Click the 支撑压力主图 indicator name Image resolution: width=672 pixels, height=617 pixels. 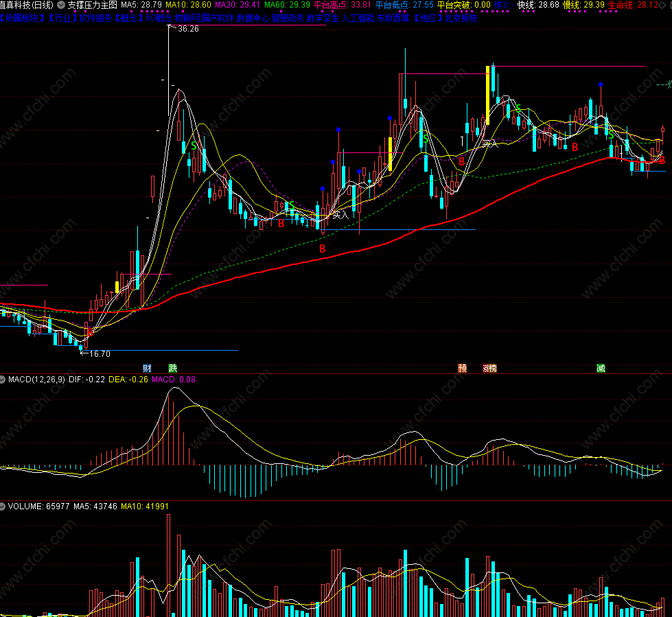pos(92,5)
